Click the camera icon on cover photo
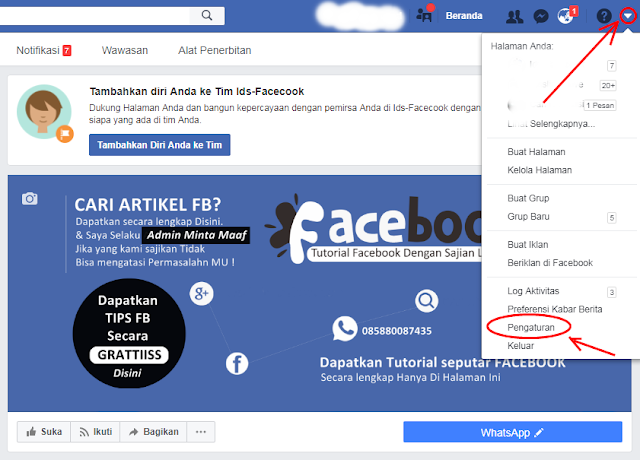This screenshot has height=460, width=640. pyautogui.click(x=29, y=199)
